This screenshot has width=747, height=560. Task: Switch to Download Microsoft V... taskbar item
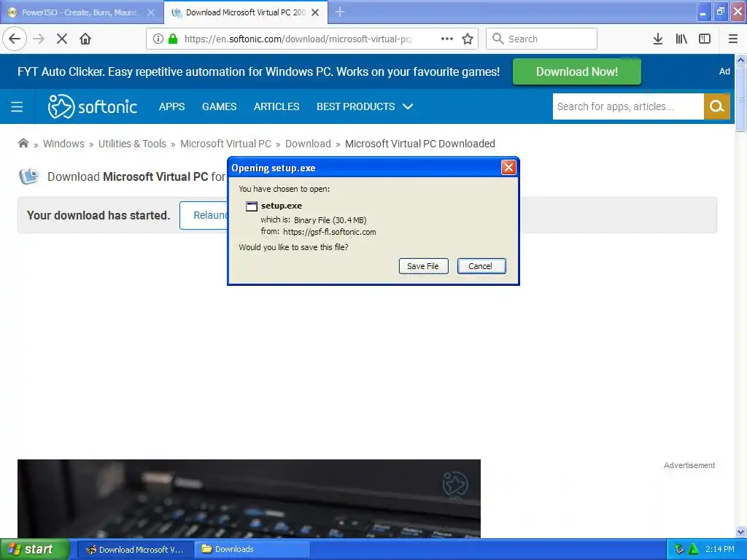136,550
